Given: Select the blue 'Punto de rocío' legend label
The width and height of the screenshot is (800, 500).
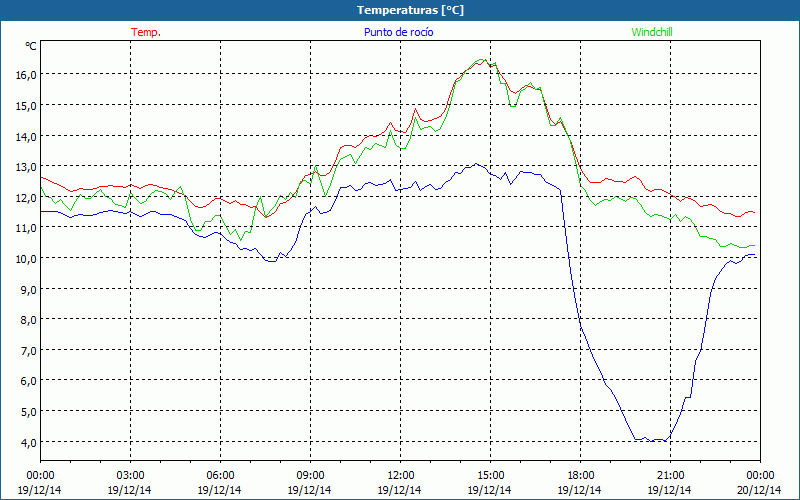Looking at the screenshot, I should point(398,32).
